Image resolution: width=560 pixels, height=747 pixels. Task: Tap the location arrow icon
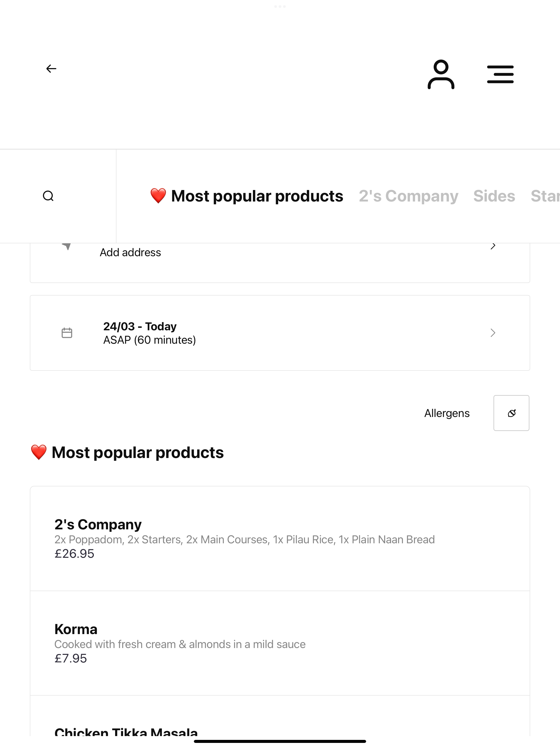[67, 246]
